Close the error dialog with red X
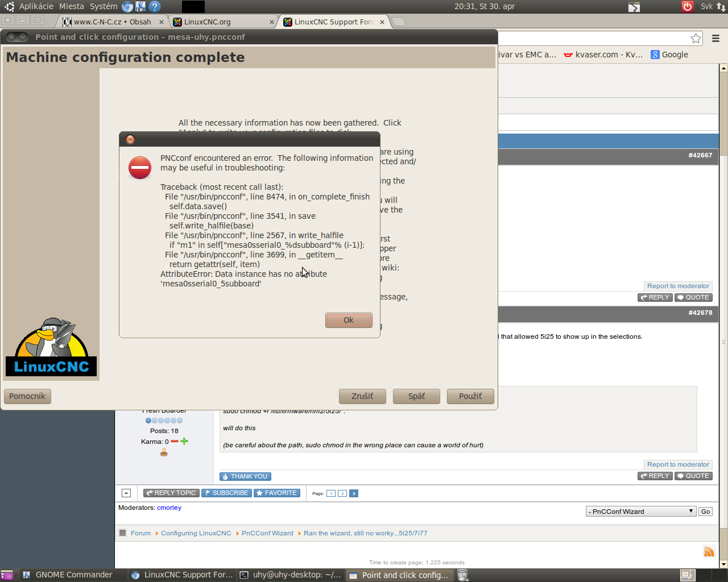Image resolution: width=728 pixels, height=582 pixels. point(130,139)
